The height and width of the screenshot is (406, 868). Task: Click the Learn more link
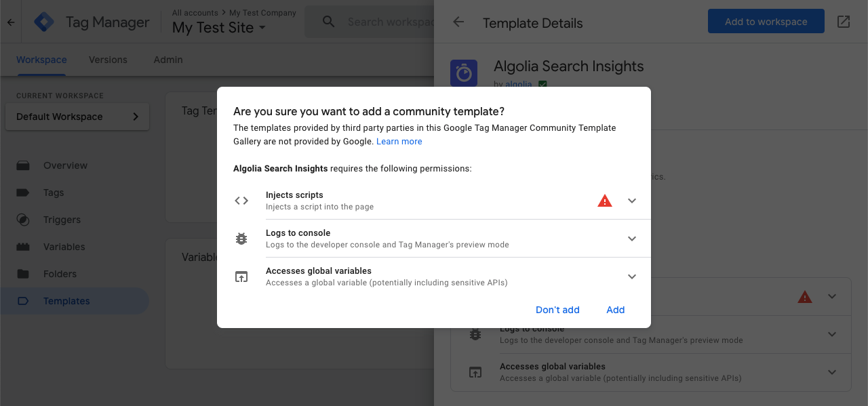399,141
